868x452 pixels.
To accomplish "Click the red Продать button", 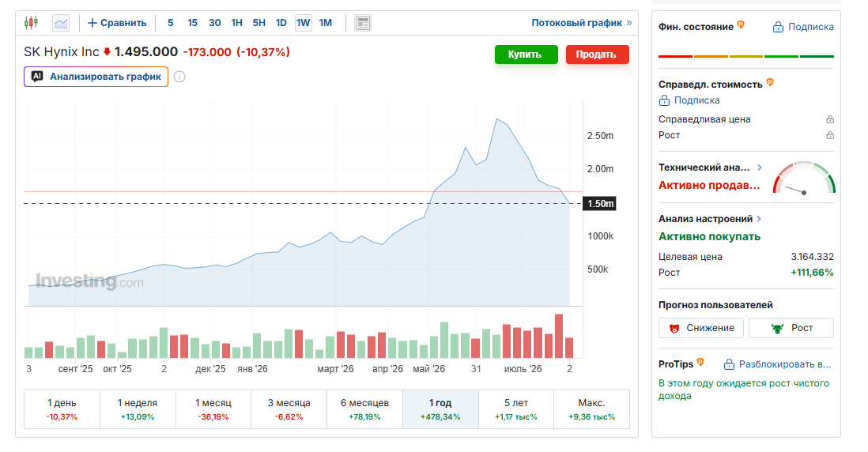I will (x=598, y=55).
